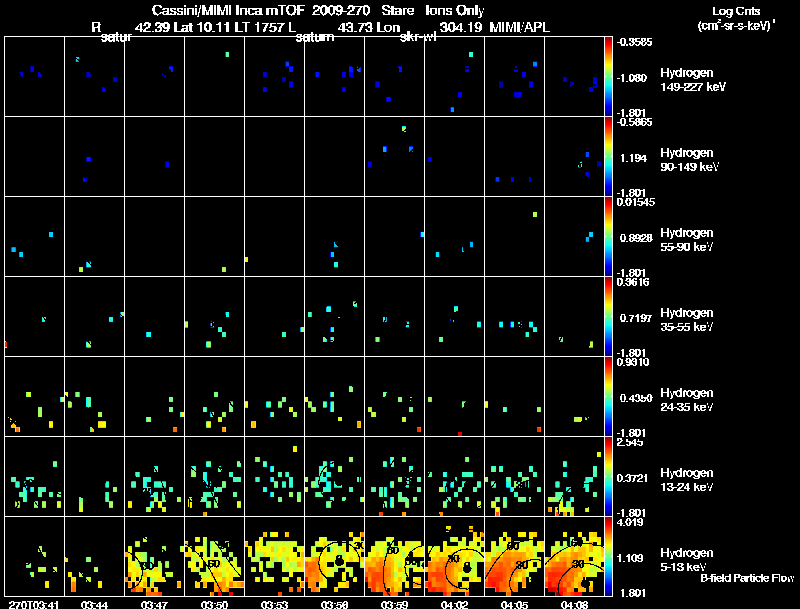Image resolution: width=800 pixels, height=609 pixels.
Task: Click the "03:59" time label
Action: coord(394,604)
